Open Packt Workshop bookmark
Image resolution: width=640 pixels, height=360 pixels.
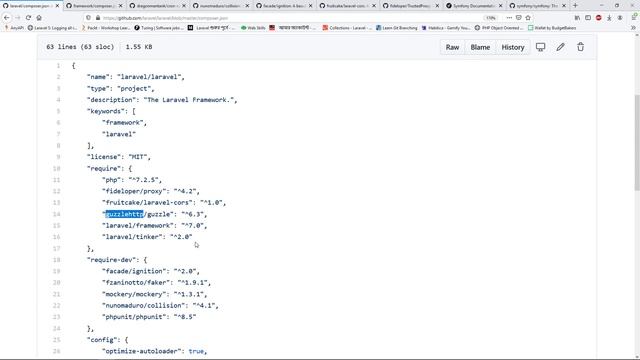pyautogui.click(x=106, y=28)
